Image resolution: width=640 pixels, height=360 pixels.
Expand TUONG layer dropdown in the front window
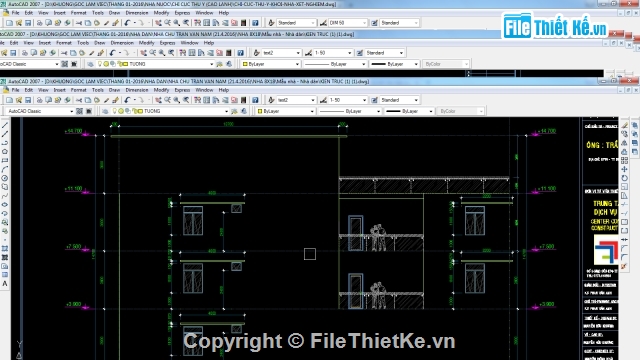(x=227, y=111)
